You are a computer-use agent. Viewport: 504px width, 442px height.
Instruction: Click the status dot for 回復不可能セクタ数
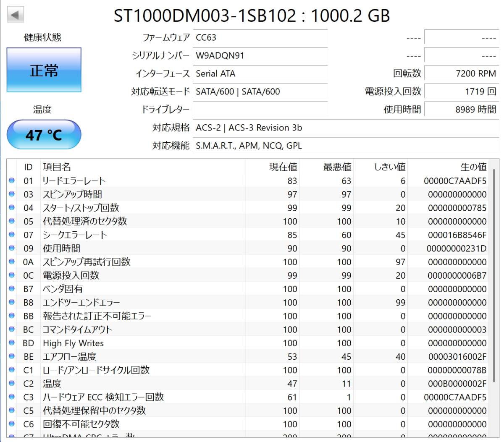[x=12, y=424]
